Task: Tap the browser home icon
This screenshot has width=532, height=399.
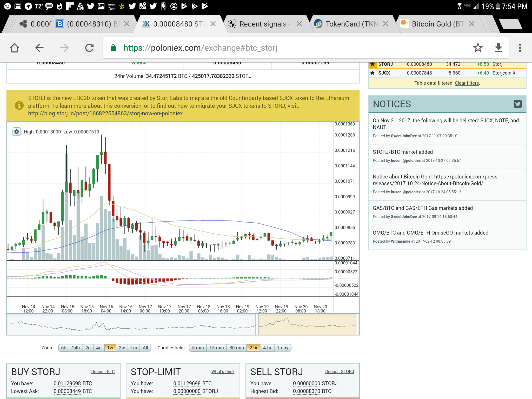Action: [x=15, y=48]
